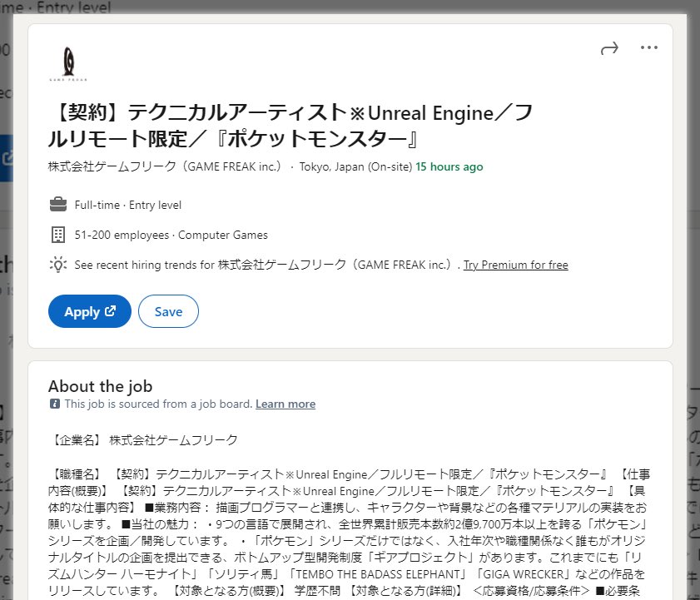Viewport: 700px width, 600px height.
Task: Click 'Tokyo, Japan (On-site)' location text
Action: tap(355, 166)
